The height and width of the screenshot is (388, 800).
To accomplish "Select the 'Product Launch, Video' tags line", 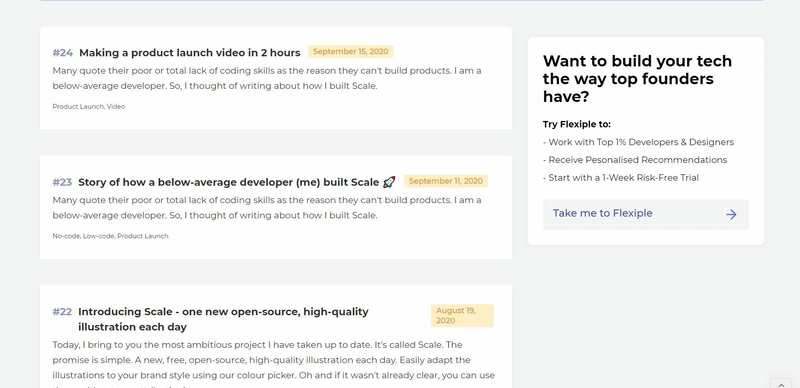I will tap(89, 107).
